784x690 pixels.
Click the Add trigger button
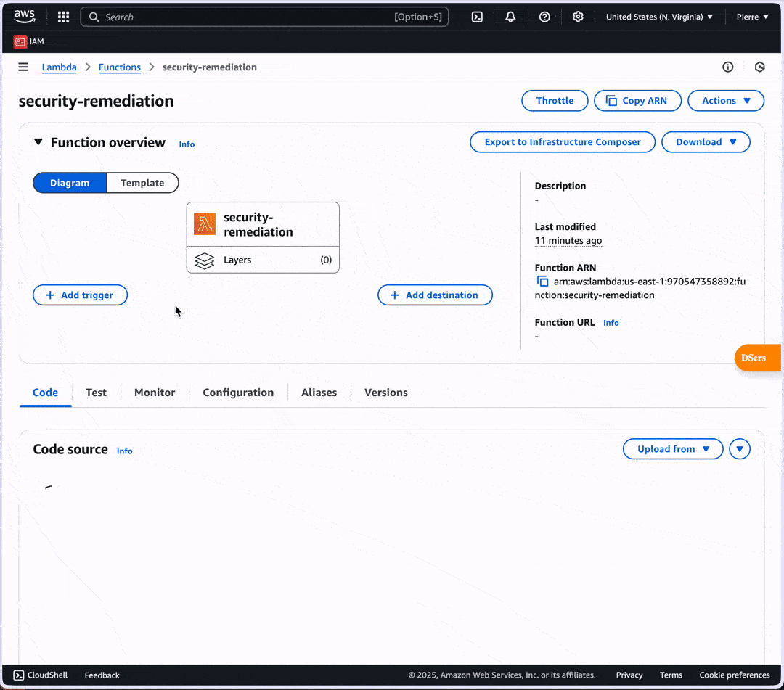80,295
